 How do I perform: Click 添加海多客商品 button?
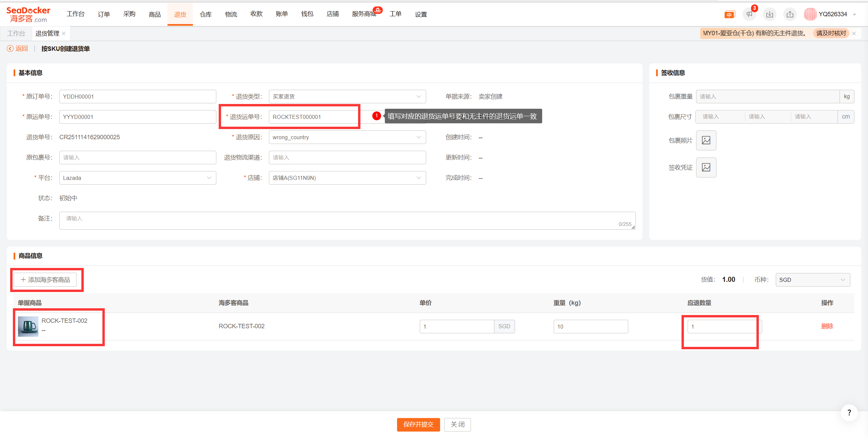click(x=45, y=280)
